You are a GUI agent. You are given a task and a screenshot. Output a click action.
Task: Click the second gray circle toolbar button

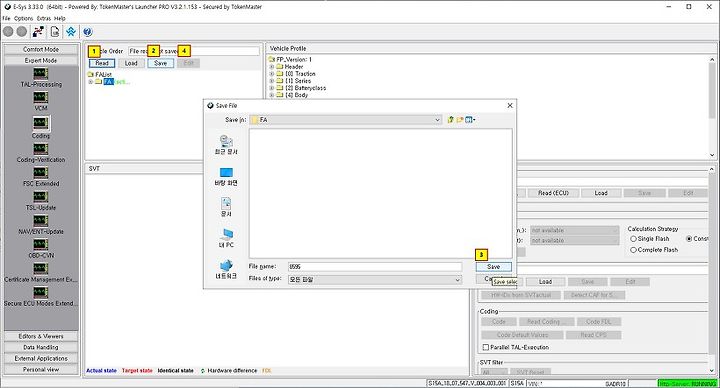pyautogui.click(x=22, y=31)
